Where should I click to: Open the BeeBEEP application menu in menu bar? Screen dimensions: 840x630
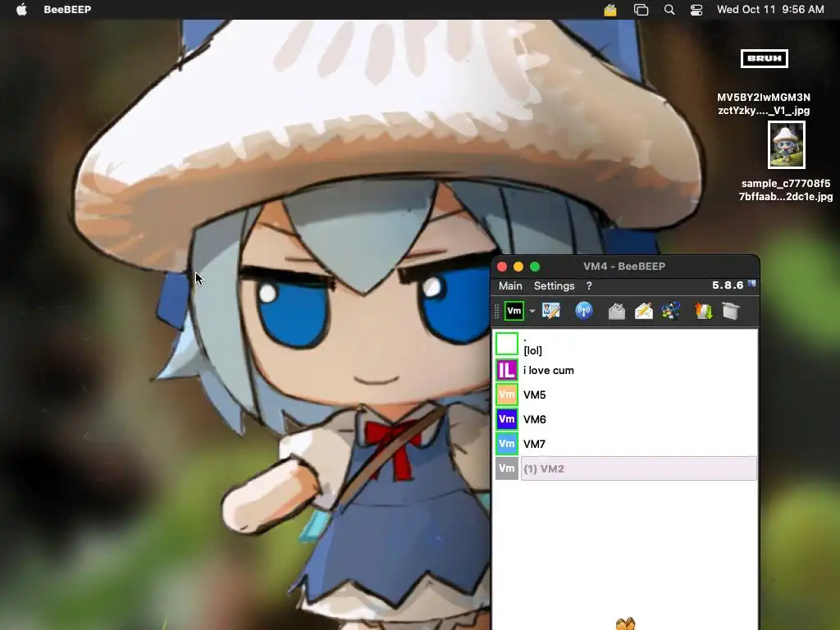coord(67,9)
